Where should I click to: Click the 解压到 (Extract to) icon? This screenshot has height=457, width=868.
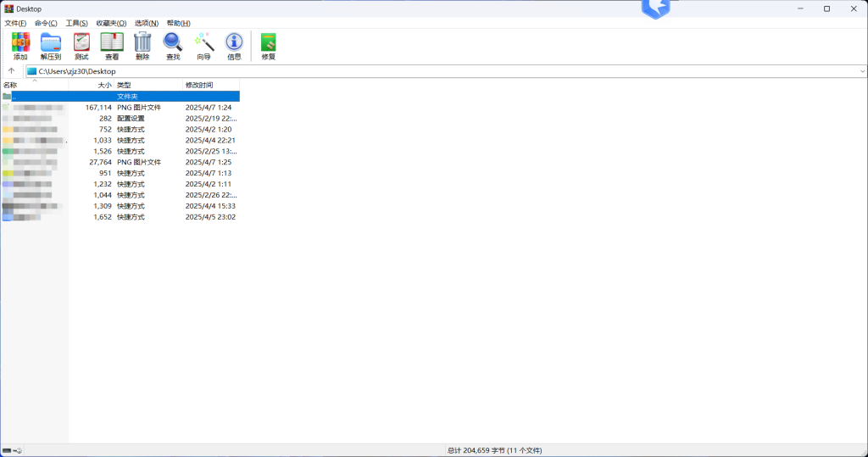(50, 46)
